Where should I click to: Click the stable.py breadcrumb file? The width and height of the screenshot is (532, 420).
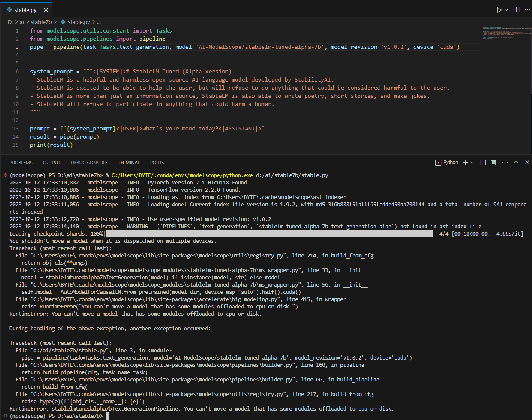pos(79,22)
